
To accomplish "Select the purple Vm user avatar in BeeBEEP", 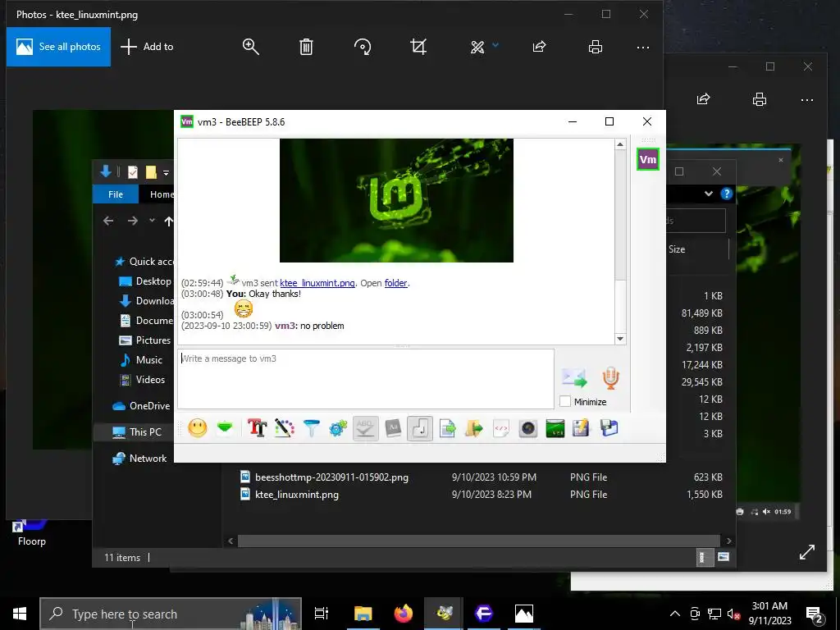I will (648, 159).
